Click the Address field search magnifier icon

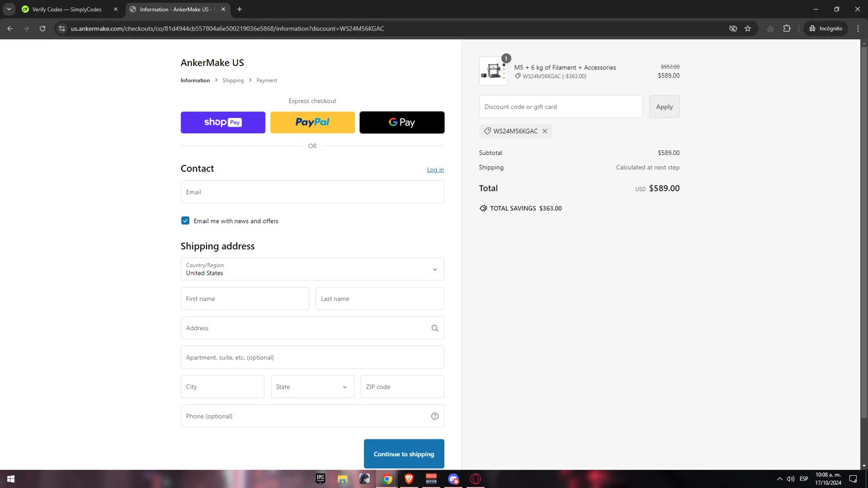(435, 328)
